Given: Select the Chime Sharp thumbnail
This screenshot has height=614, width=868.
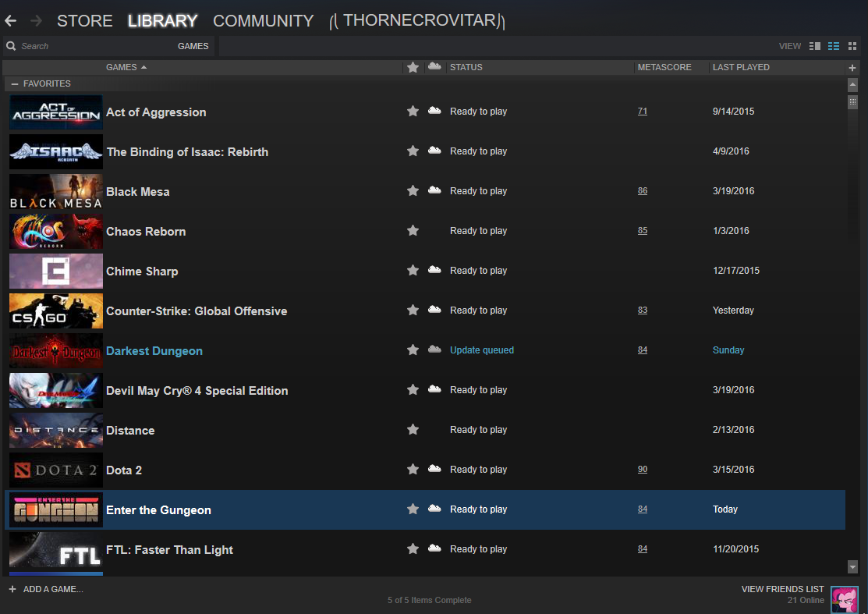Looking at the screenshot, I should 56,271.
